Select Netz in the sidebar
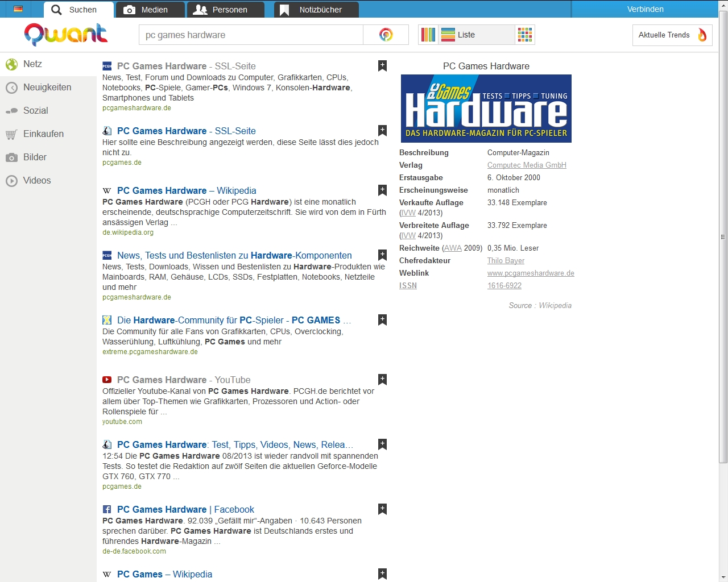Image resolution: width=728 pixels, height=582 pixels. 48,64
